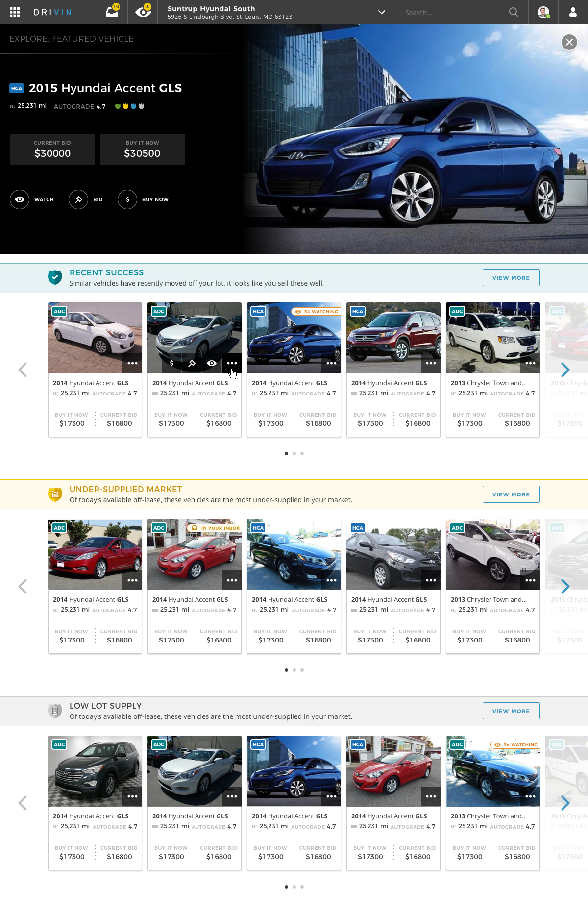The height and width of the screenshot is (914, 588).
Task: Open the inbox icon with badge 10
Action: tap(112, 12)
